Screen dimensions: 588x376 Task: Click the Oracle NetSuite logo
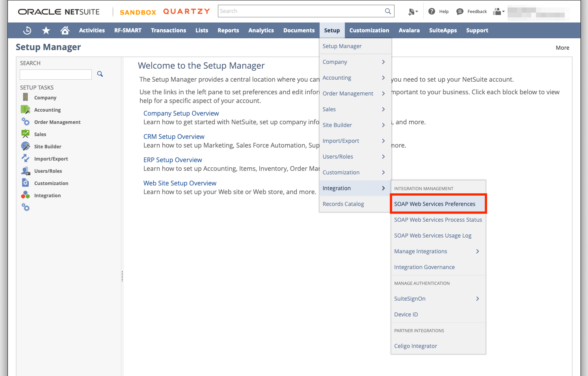point(59,12)
